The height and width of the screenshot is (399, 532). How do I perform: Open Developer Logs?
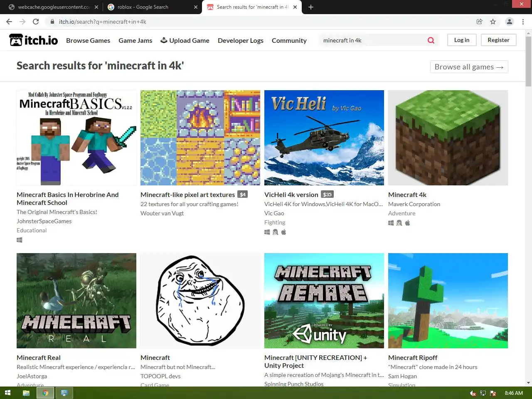241,40
